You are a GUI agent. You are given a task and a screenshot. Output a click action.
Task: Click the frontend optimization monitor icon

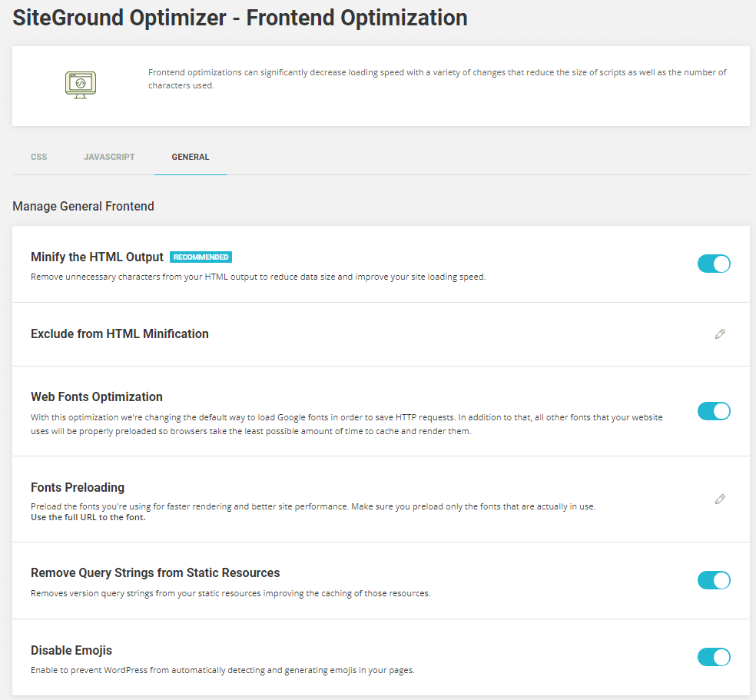click(81, 85)
